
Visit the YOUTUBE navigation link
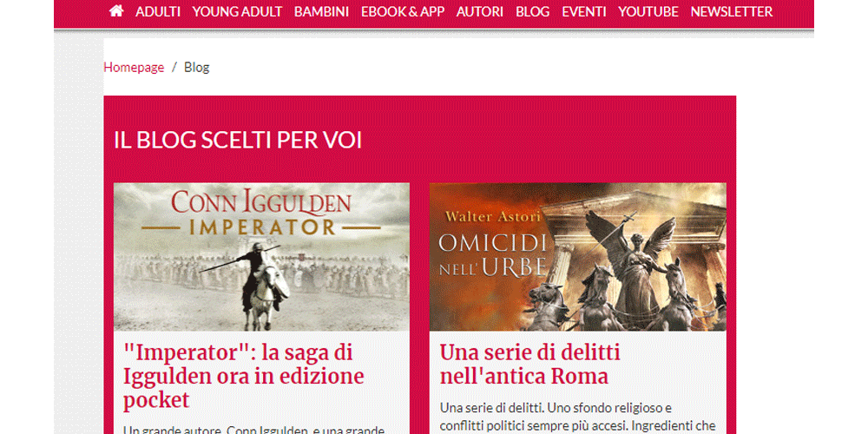click(648, 11)
